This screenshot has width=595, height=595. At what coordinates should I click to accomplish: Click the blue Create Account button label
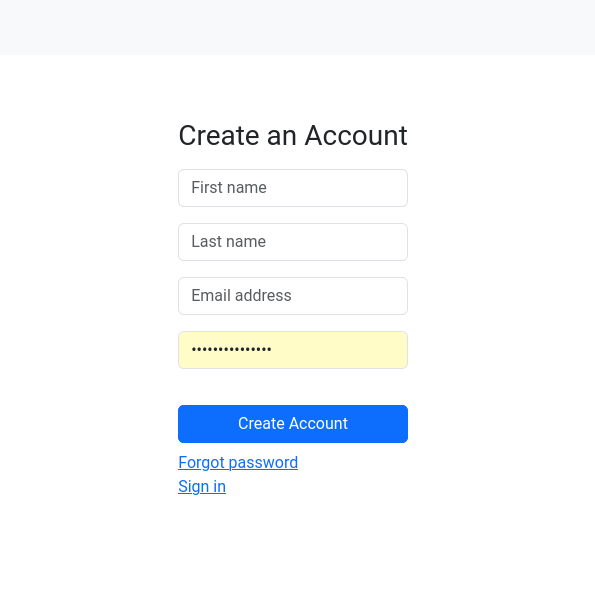tap(293, 423)
